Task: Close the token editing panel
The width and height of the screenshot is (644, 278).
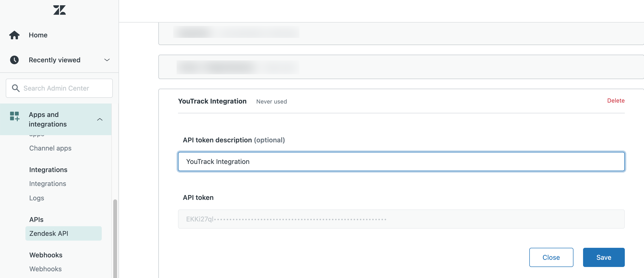Action: [x=551, y=257]
